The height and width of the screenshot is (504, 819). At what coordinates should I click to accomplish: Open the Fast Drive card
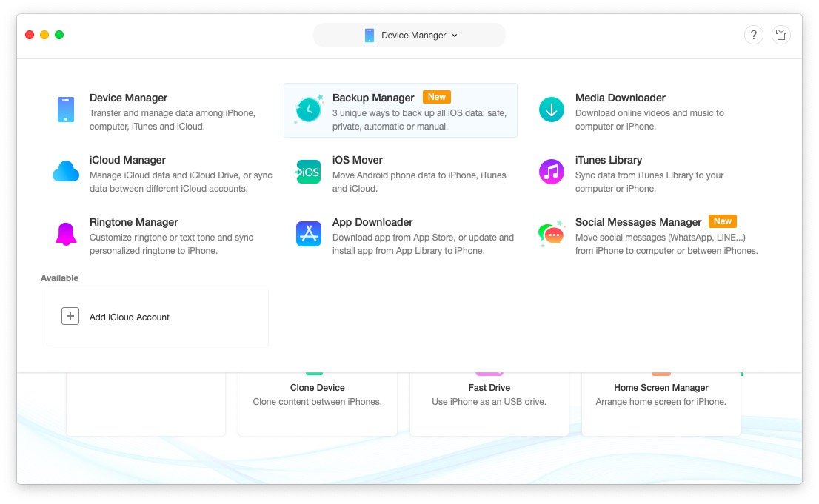489,404
